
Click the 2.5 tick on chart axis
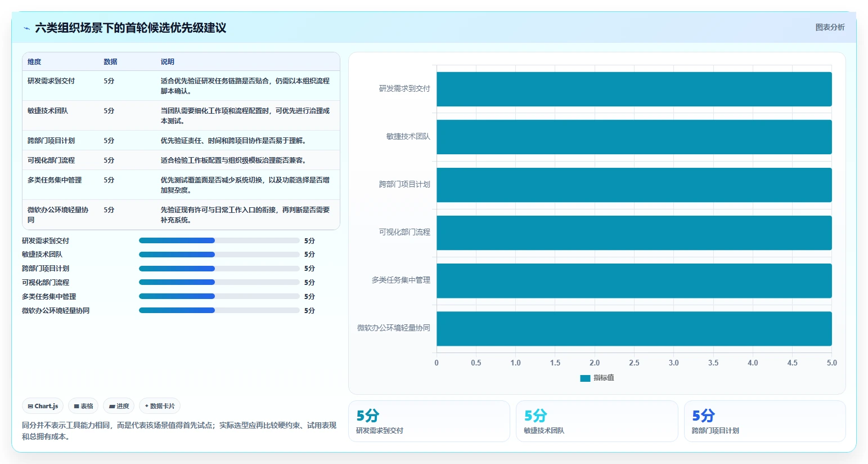point(634,363)
